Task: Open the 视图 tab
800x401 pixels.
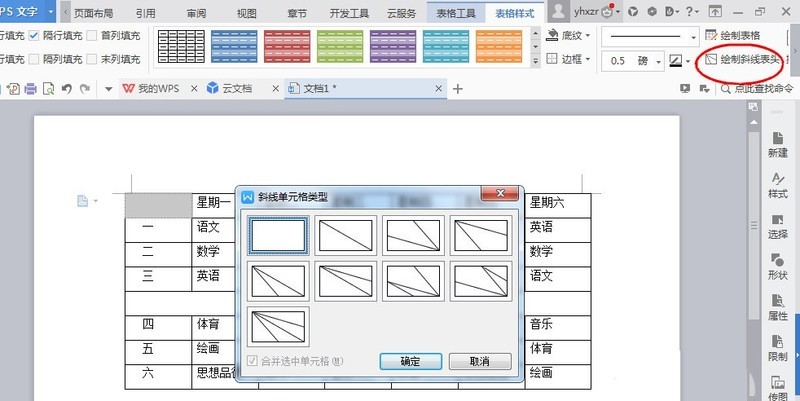Action: pyautogui.click(x=246, y=13)
